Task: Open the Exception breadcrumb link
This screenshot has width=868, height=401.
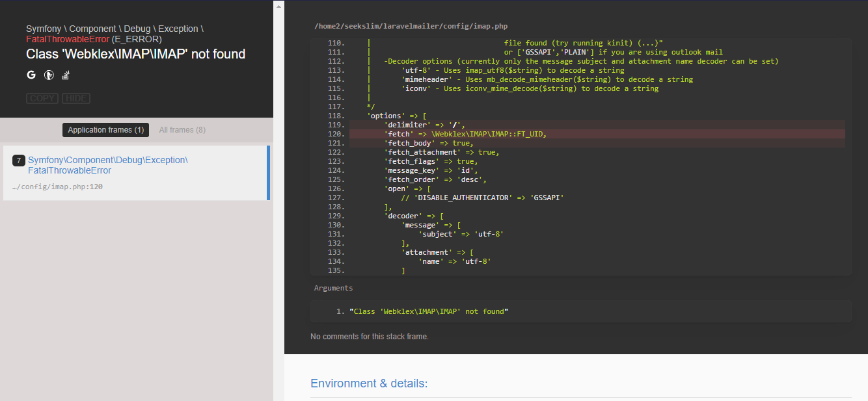Action: [x=179, y=29]
